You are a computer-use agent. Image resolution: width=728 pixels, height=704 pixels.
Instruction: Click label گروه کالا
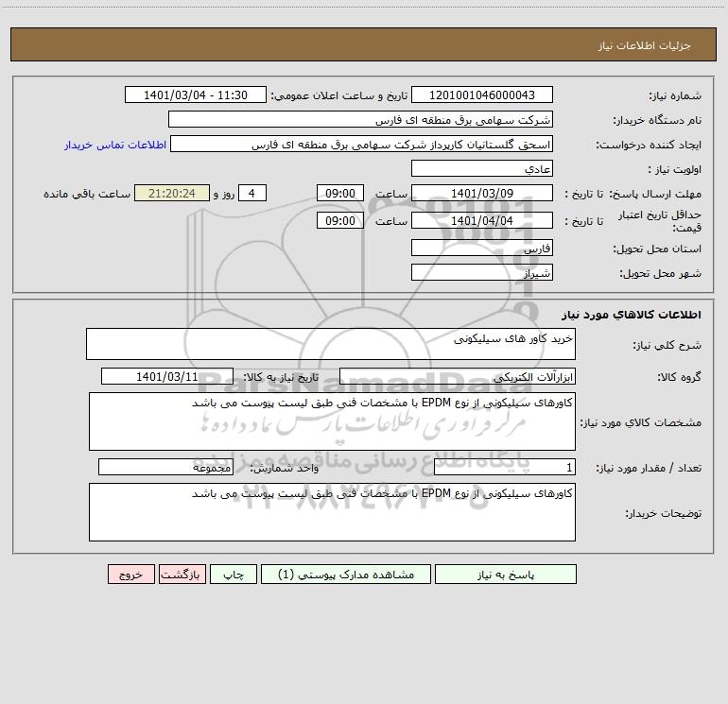[x=679, y=377]
